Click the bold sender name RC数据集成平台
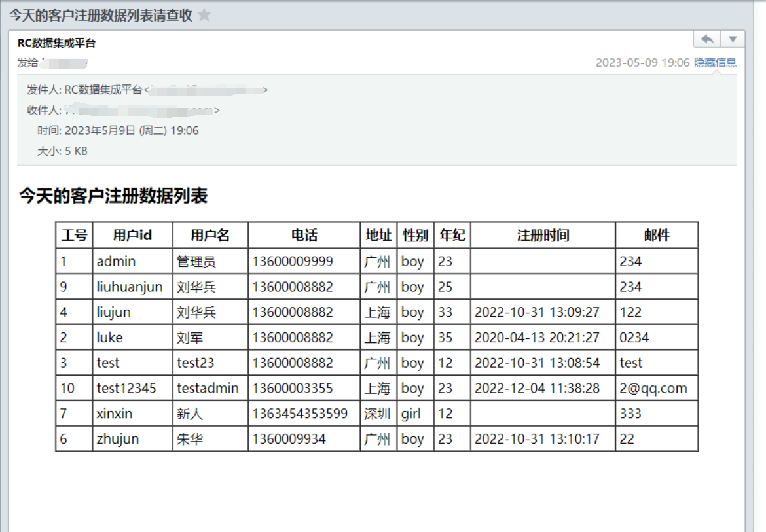Viewport: 766px width, 532px height. (x=56, y=43)
